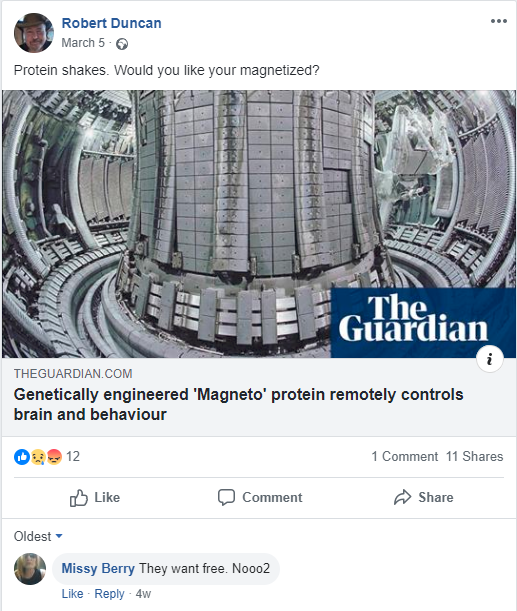View the 11 Shares count
The image size is (517, 611).
pyautogui.click(x=475, y=456)
